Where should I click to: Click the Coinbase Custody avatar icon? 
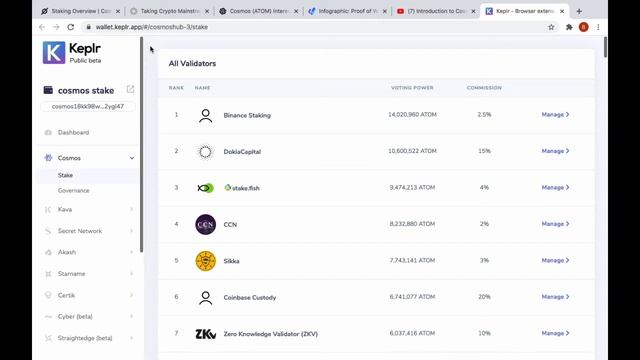point(205,298)
